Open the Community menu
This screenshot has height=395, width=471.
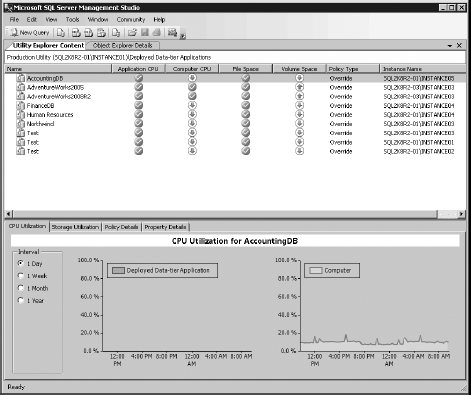(x=131, y=20)
